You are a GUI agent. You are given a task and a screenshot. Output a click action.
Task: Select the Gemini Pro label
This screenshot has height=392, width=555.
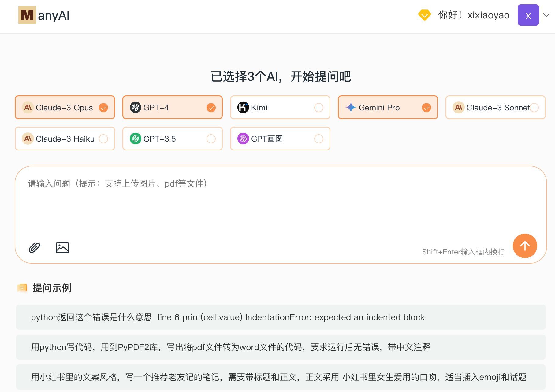click(x=379, y=108)
